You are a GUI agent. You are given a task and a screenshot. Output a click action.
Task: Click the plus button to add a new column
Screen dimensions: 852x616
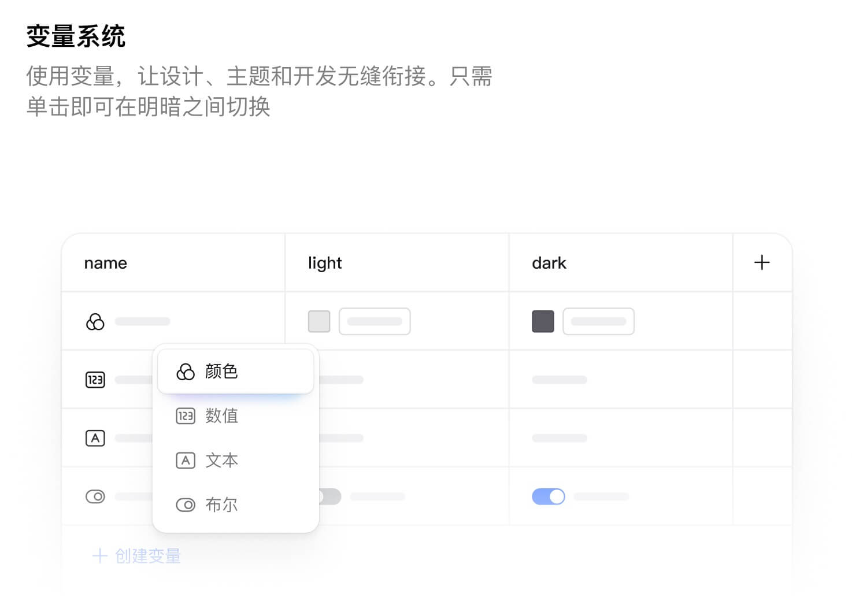(x=762, y=262)
